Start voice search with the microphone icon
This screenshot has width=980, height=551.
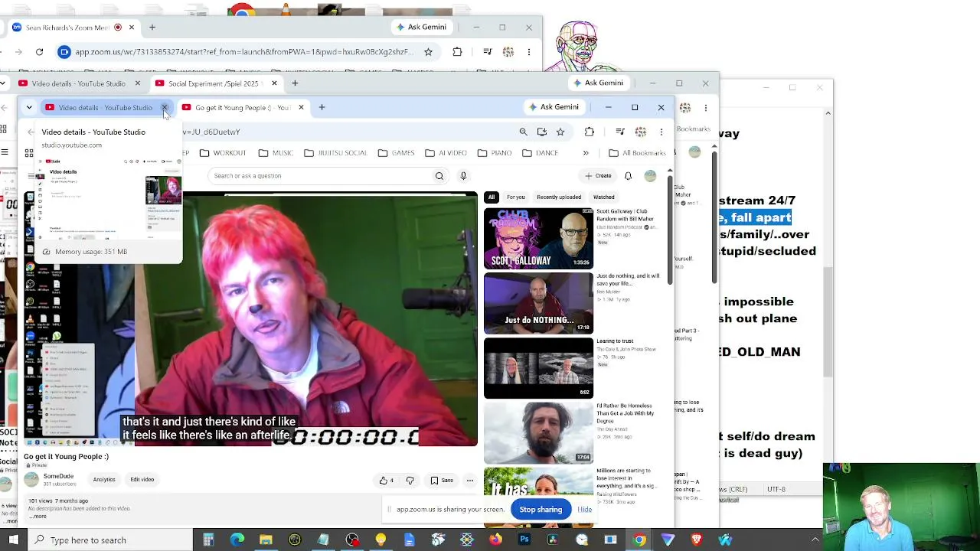click(463, 176)
